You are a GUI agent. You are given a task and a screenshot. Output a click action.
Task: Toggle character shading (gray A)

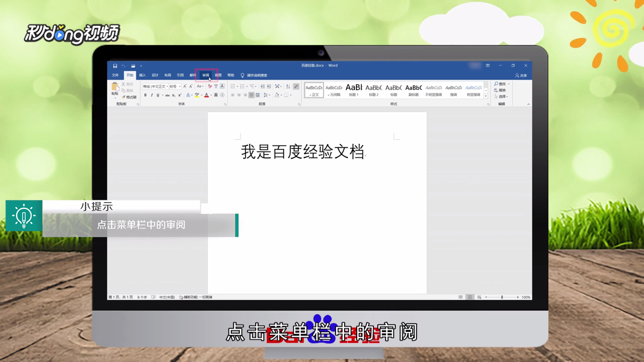tap(216, 95)
